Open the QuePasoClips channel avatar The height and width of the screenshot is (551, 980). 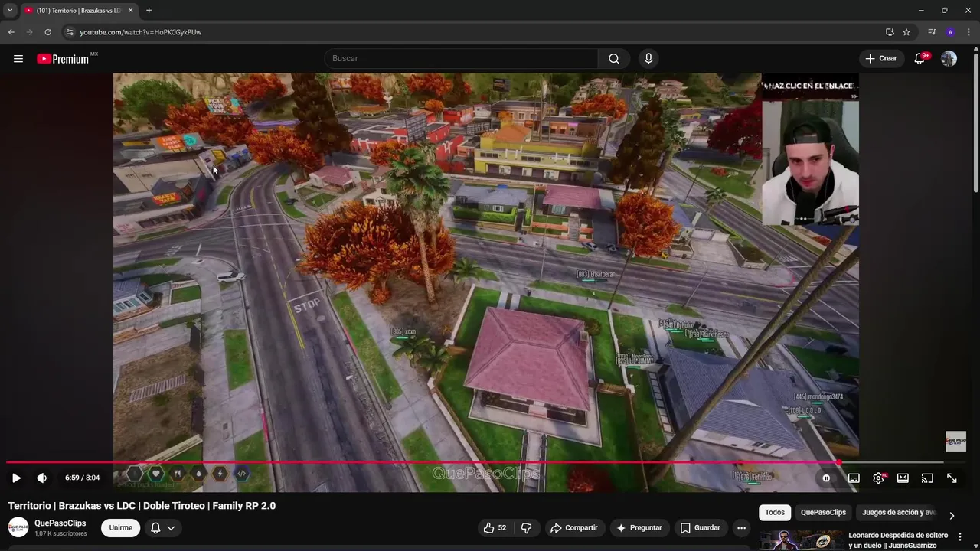(18, 527)
